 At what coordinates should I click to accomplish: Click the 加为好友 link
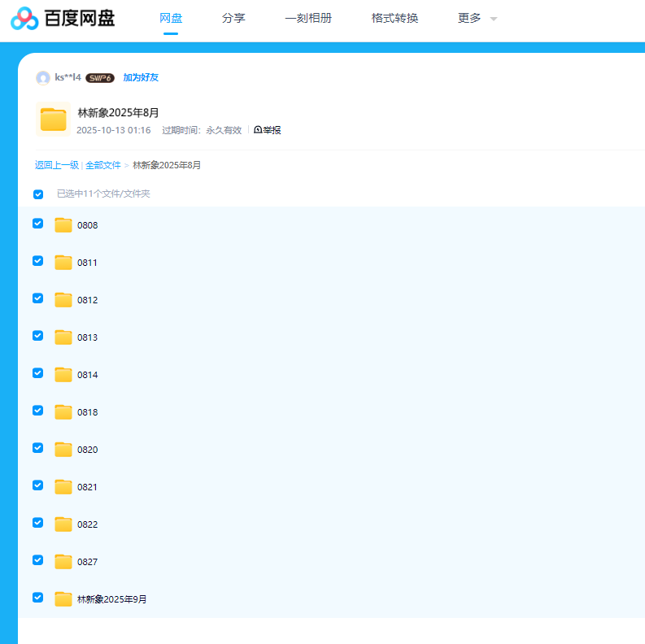pyautogui.click(x=141, y=78)
